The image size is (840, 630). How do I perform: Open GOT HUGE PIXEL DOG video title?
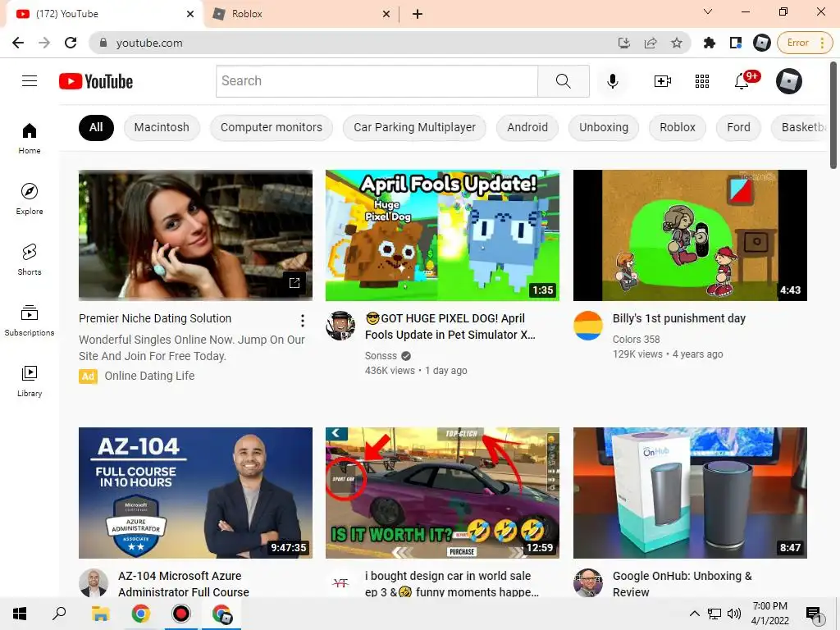(450, 326)
